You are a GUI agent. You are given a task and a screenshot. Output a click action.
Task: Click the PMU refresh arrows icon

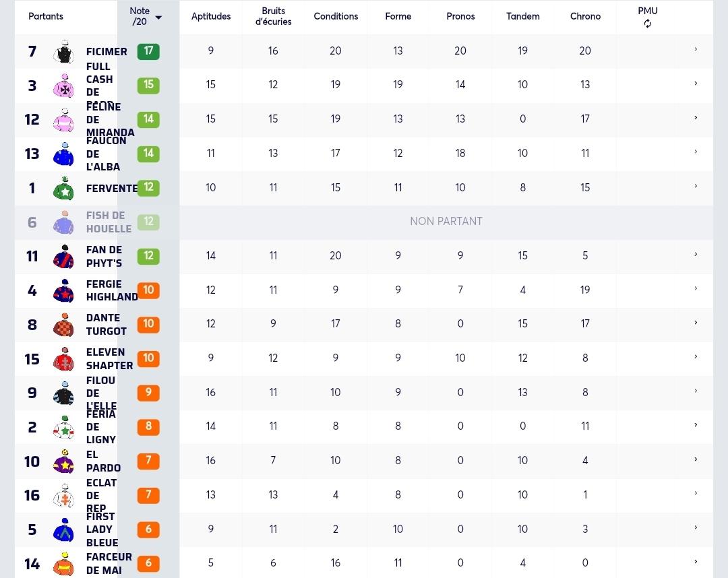647,24
